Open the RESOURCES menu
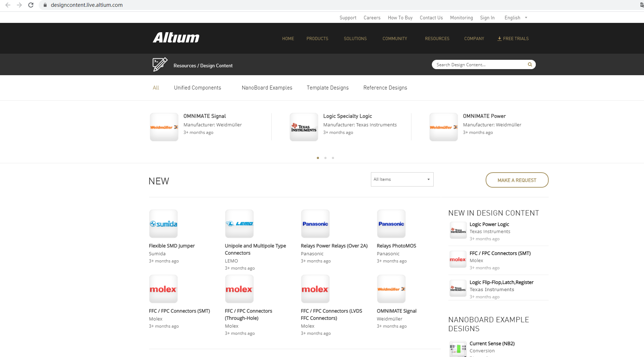The image size is (644, 357). 437,39
